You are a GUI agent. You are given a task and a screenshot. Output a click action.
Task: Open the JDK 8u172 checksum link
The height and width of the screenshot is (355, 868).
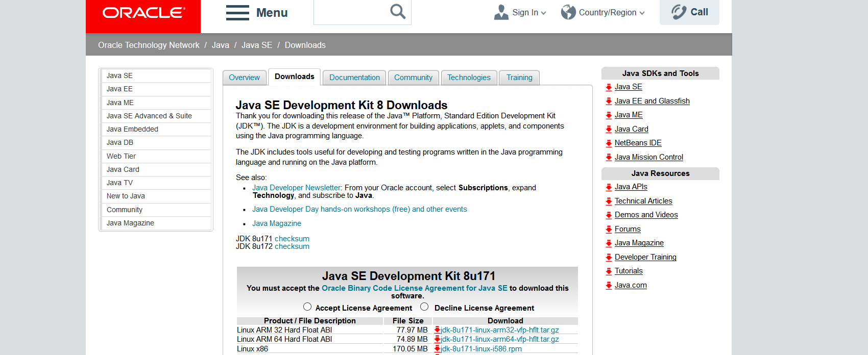click(292, 246)
